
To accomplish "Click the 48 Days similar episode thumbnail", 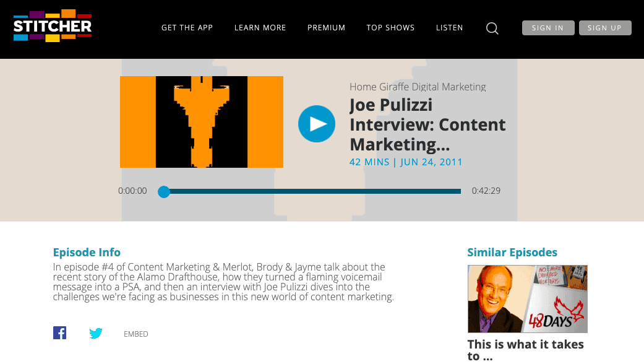I will pos(527,298).
